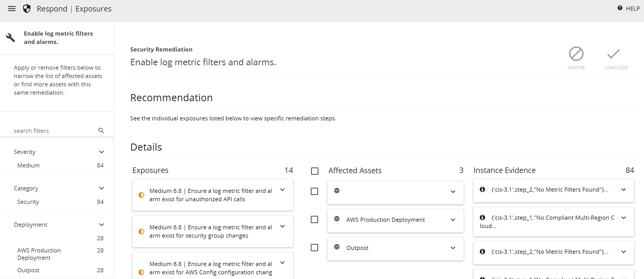This screenshot has width=644, height=279.
Task: Expand the unauthorized API calls exposure
Action: [283, 190]
